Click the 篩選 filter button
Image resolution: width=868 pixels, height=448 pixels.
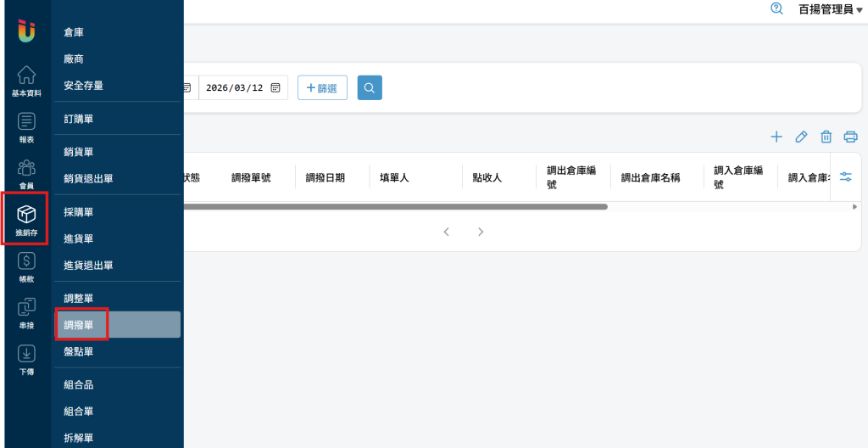point(322,88)
